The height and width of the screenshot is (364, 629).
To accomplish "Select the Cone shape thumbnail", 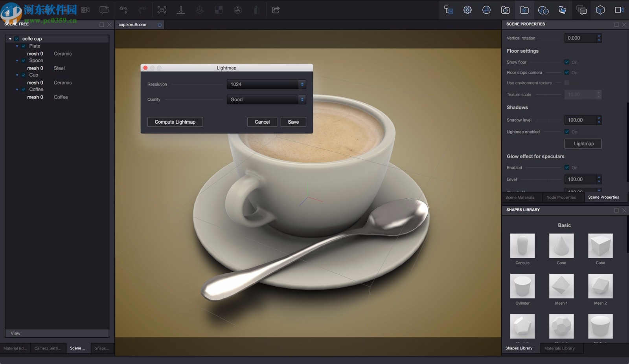I will click(x=561, y=246).
